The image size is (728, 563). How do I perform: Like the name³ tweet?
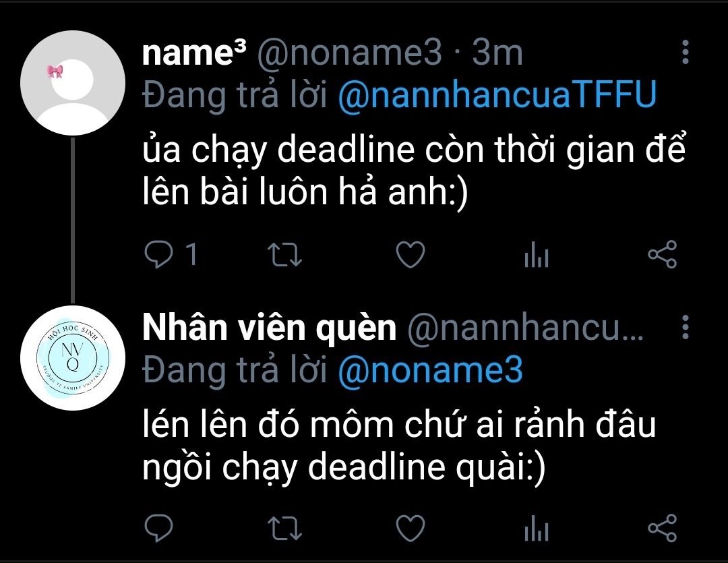pyautogui.click(x=411, y=255)
